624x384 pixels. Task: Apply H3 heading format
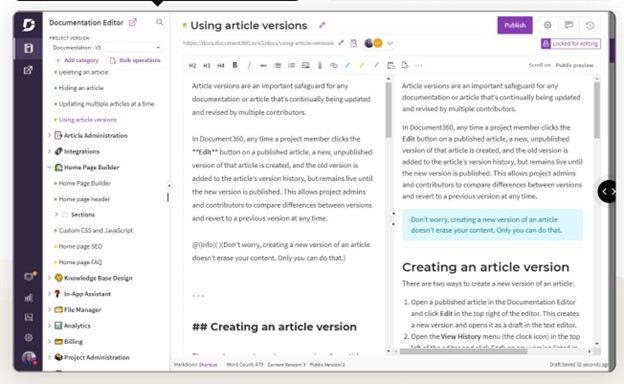pos(207,65)
